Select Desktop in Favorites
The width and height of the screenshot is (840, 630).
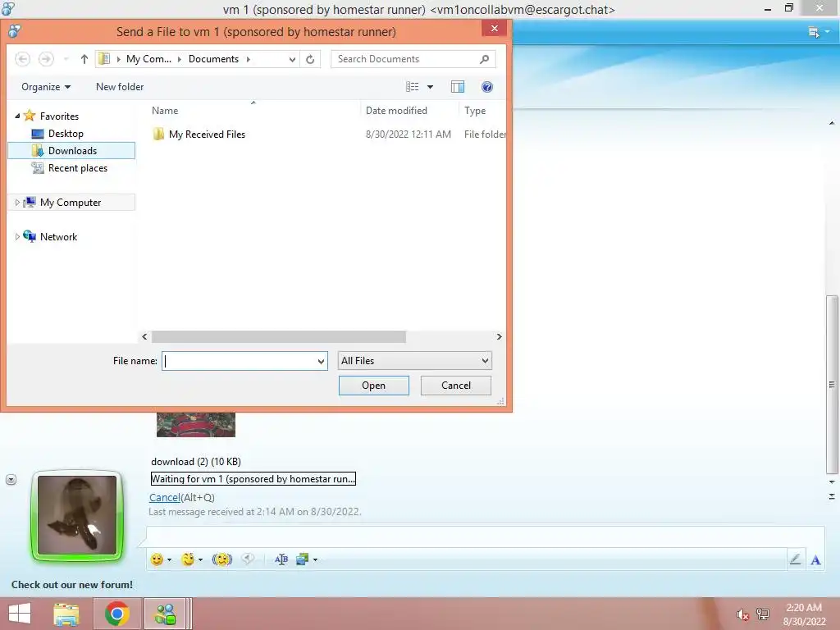coord(66,134)
